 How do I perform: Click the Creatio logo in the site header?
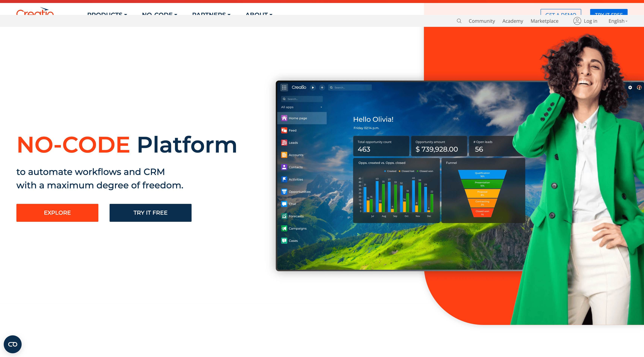[35, 11]
